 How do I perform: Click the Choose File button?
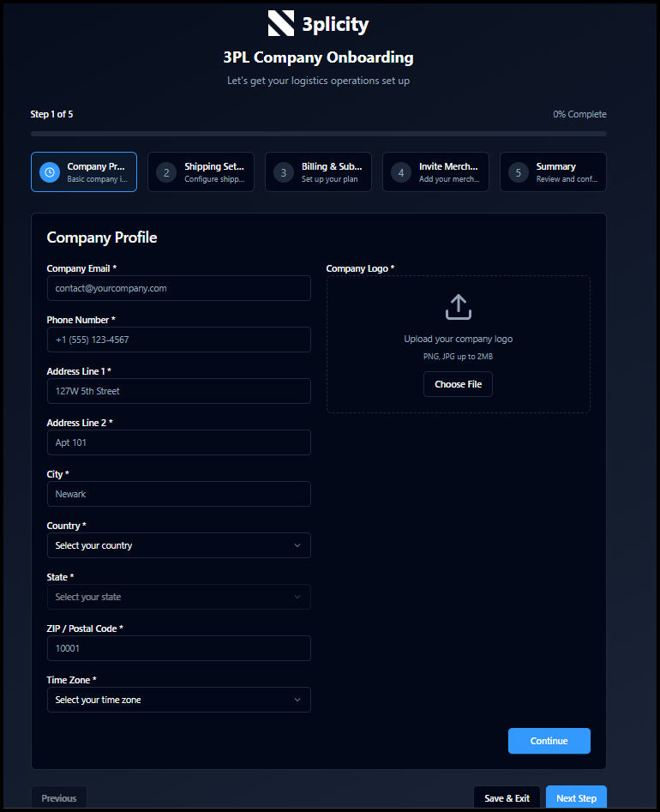(x=458, y=384)
